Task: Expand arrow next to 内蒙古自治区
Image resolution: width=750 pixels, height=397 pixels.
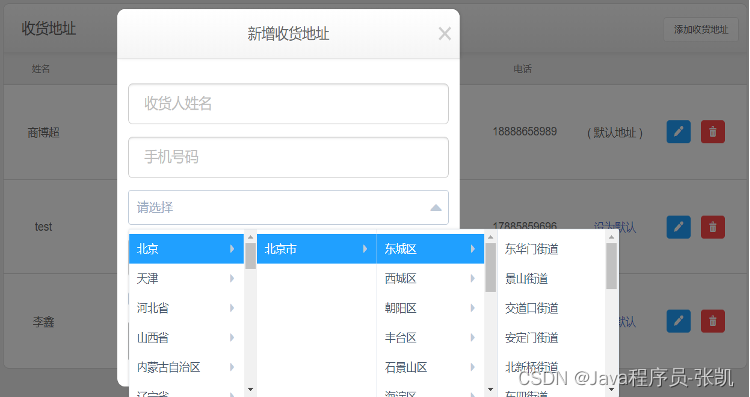Action: point(232,367)
